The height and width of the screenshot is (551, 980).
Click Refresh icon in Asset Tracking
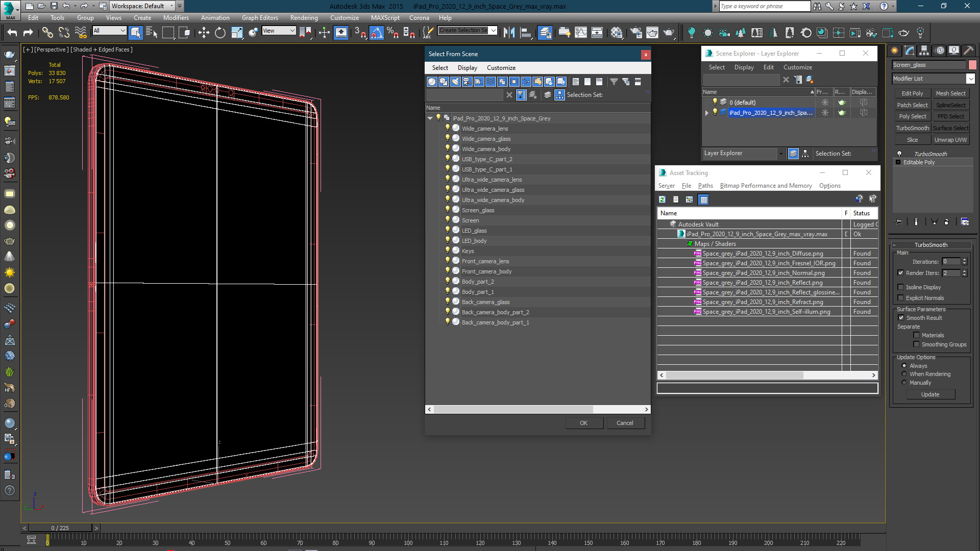point(662,199)
